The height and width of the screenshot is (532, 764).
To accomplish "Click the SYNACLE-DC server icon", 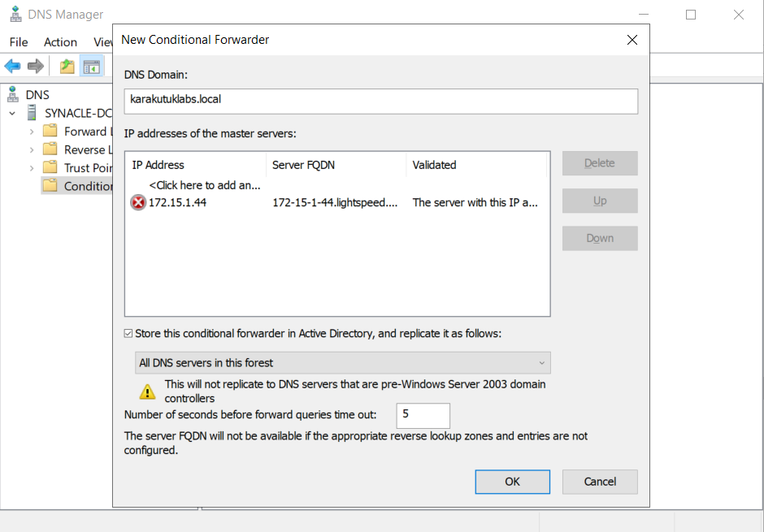I will [32, 113].
